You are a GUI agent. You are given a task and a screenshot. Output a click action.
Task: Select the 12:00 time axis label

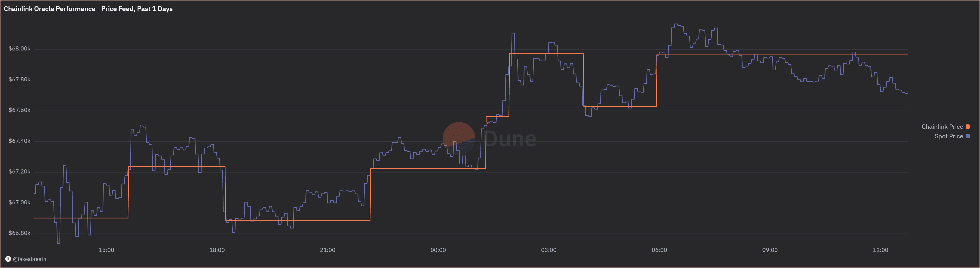tap(880, 250)
